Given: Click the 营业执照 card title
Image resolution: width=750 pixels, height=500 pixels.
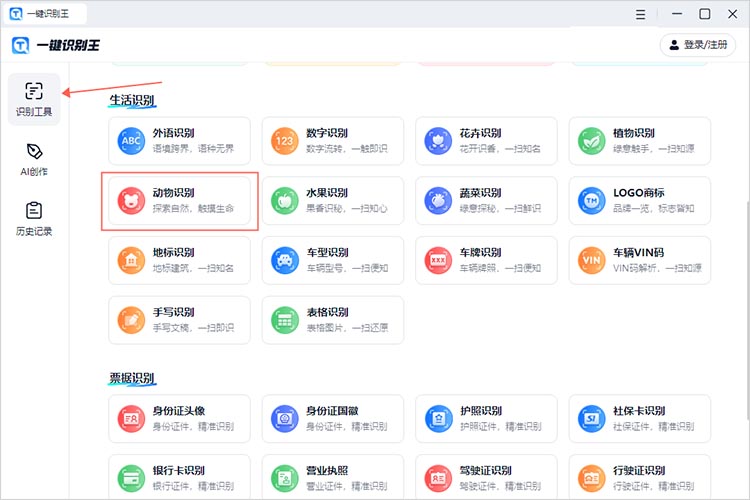Looking at the screenshot, I should (x=327, y=470).
